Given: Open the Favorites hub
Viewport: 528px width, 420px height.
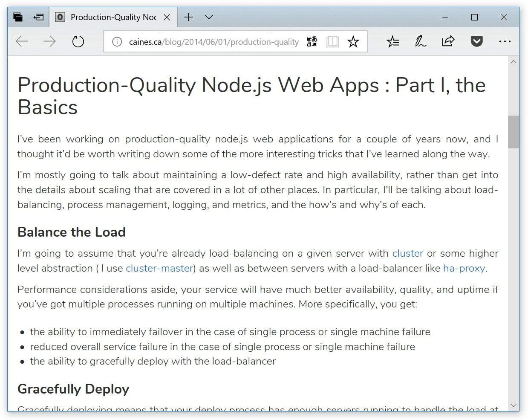Looking at the screenshot, I should [x=392, y=41].
